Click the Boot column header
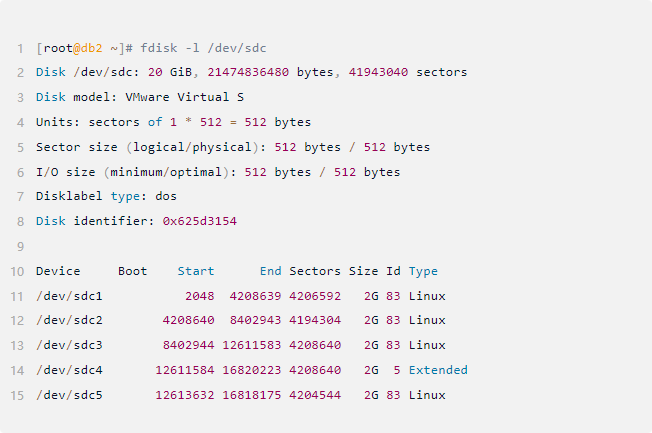 (x=132, y=271)
